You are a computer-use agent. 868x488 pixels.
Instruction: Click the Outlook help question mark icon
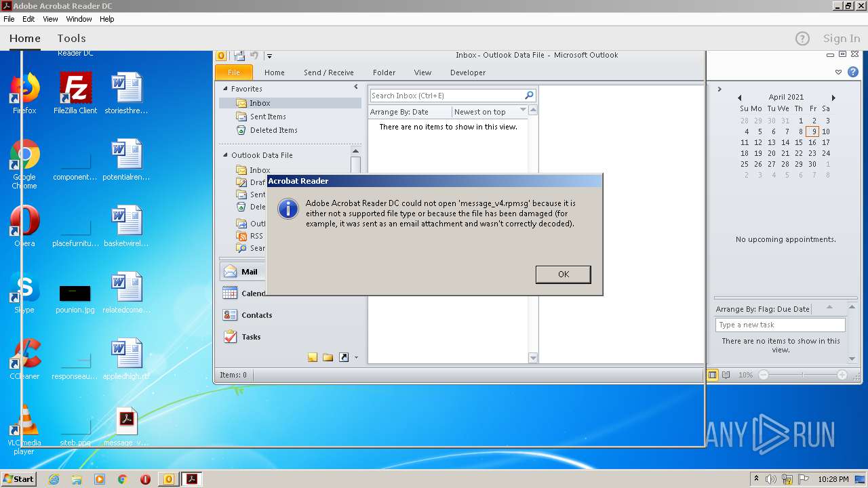pos(854,72)
